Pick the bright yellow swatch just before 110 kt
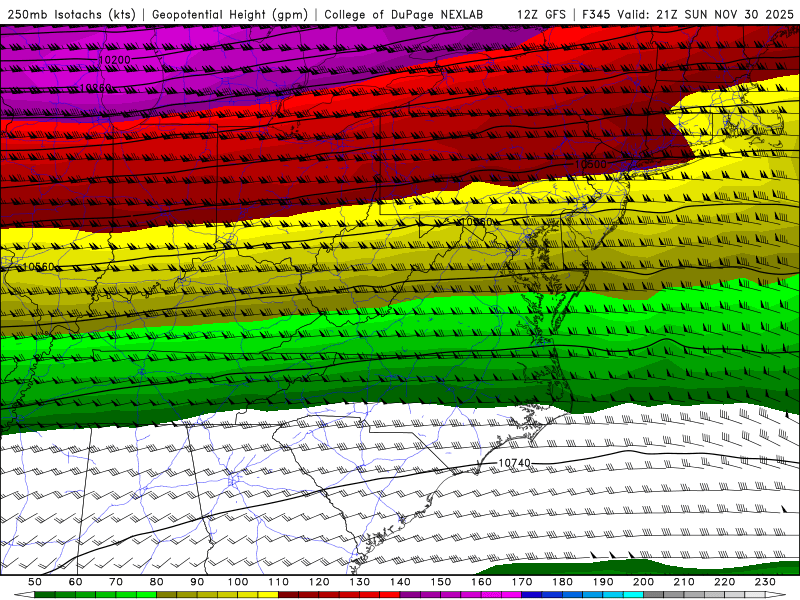The image size is (800, 600). [268, 595]
